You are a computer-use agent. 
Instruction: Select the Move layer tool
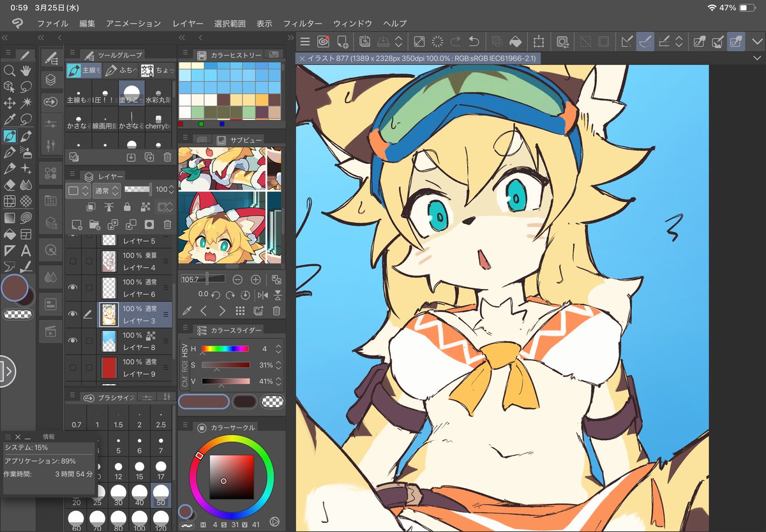(10, 103)
